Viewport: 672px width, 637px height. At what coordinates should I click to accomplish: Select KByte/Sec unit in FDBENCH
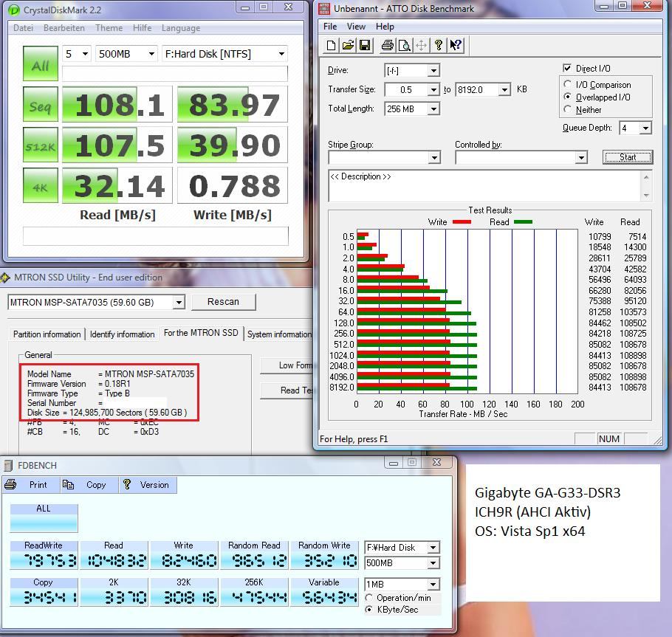pos(368,609)
